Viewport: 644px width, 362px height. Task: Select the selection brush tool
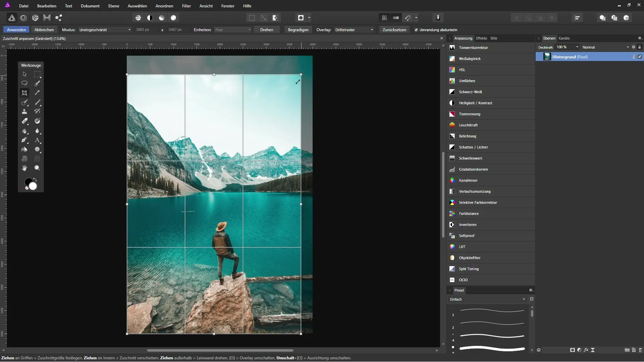click(x=37, y=83)
